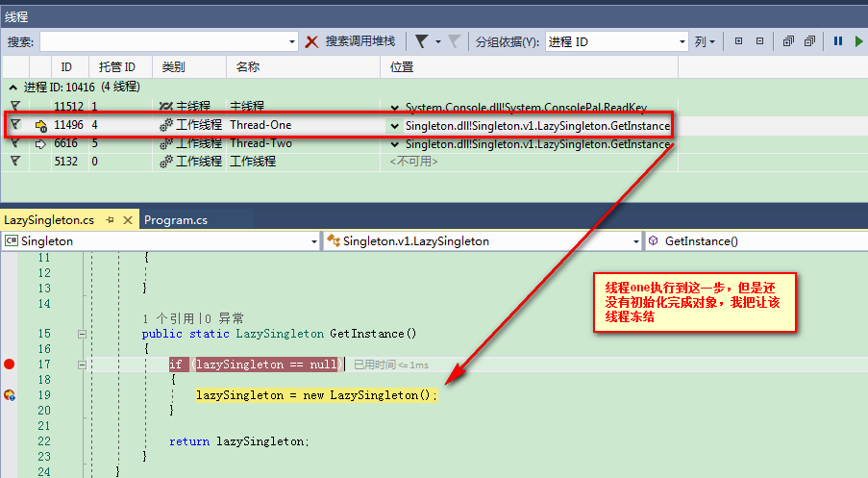Collapse the GetInstance method outline at line 15

(x=82, y=334)
